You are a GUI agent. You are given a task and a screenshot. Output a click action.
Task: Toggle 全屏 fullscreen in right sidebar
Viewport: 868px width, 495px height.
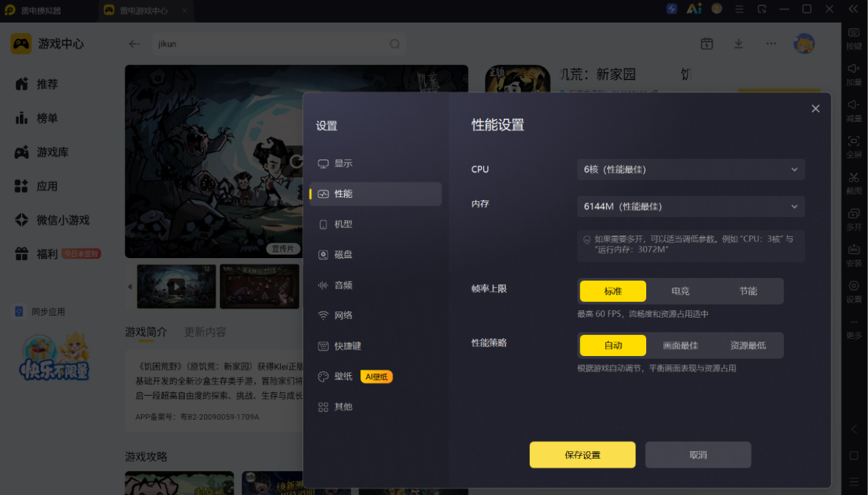tap(854, 147)
